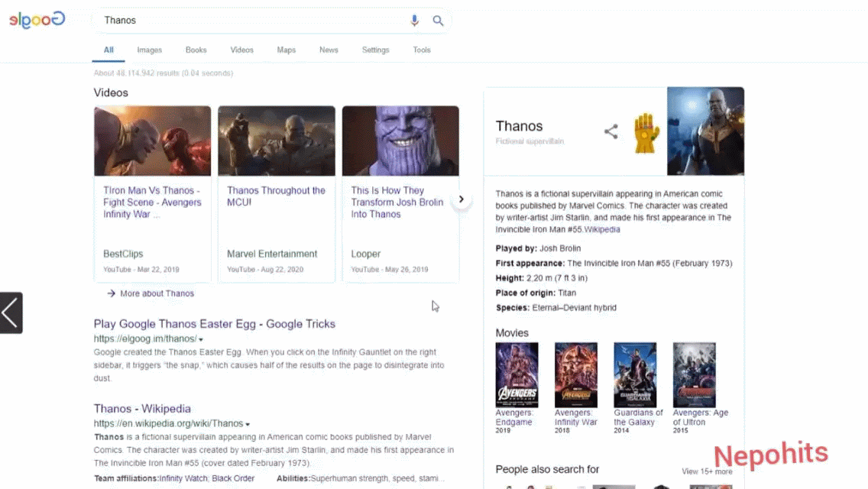Image resolution: width=868 pixels, height=489 pixels.
Task: Click People also search for heading
Action: (x=547, y=470)
